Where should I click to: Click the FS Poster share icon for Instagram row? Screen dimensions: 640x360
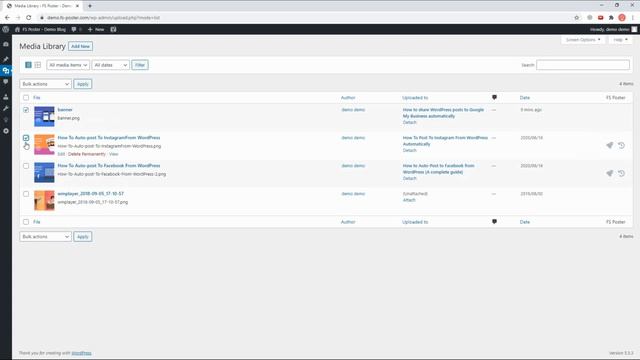click(609, 145)
